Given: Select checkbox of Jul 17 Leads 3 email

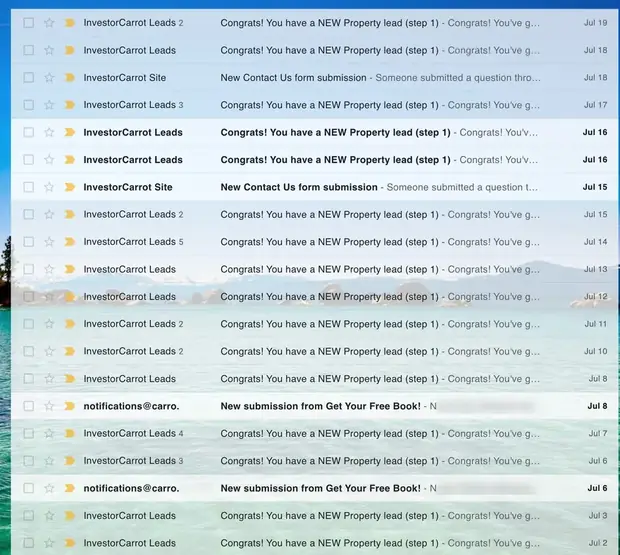Looking at the screenshot, I should 28,105.
